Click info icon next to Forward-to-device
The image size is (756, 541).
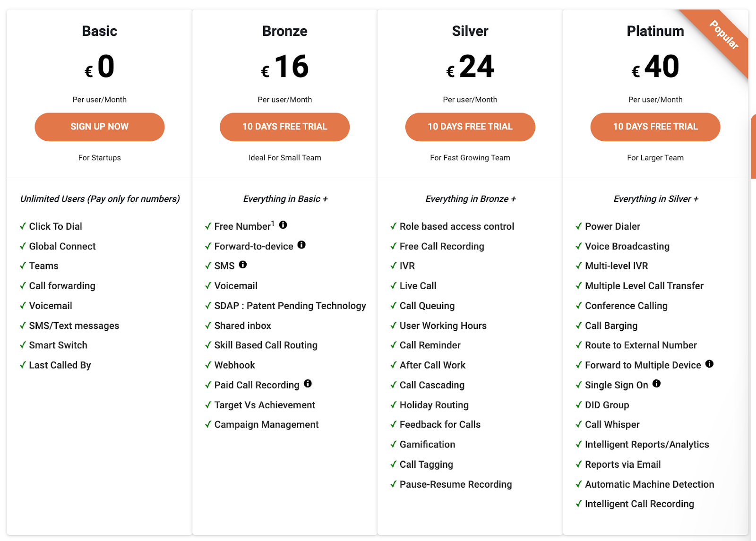tap(301, 245)
